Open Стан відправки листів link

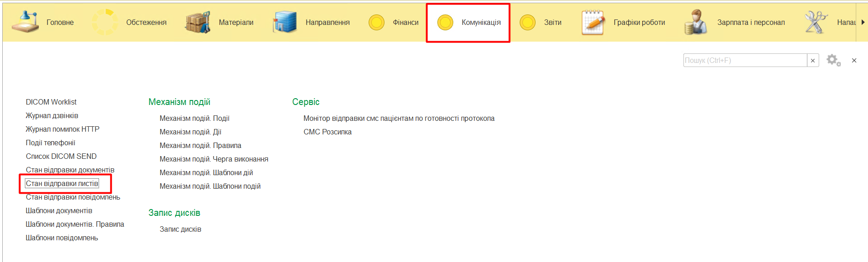[x=62, y=184]
